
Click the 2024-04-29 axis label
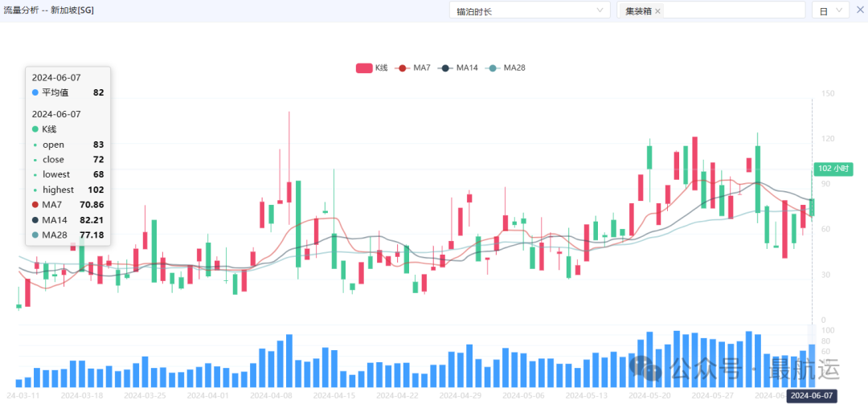point(461,396)
